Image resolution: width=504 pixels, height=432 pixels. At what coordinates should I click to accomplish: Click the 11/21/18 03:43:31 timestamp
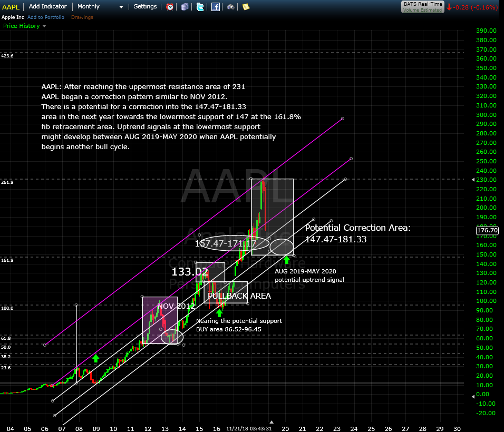point(249,428)
